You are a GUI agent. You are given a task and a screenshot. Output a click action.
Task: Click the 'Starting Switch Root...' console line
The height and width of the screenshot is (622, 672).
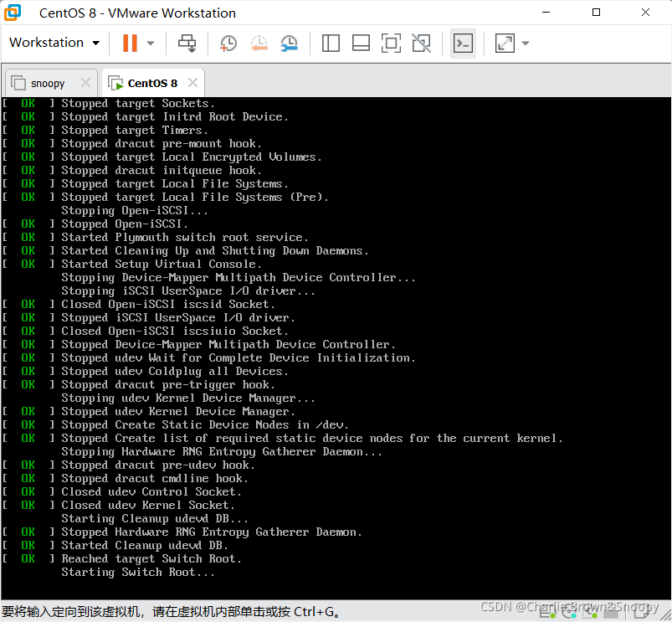point(137,573)
